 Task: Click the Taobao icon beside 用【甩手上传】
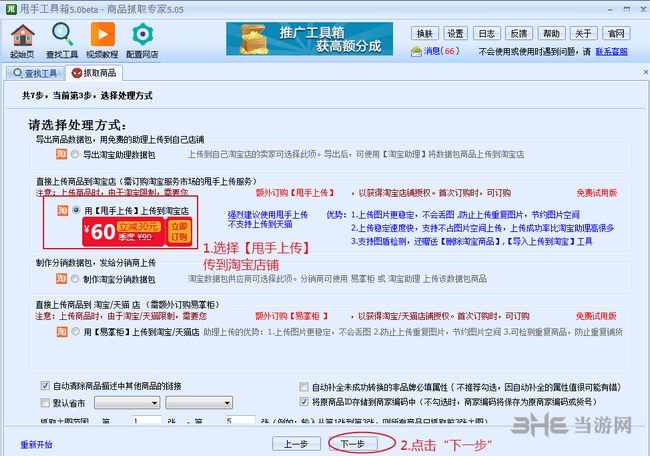click(x=63, y=210)
